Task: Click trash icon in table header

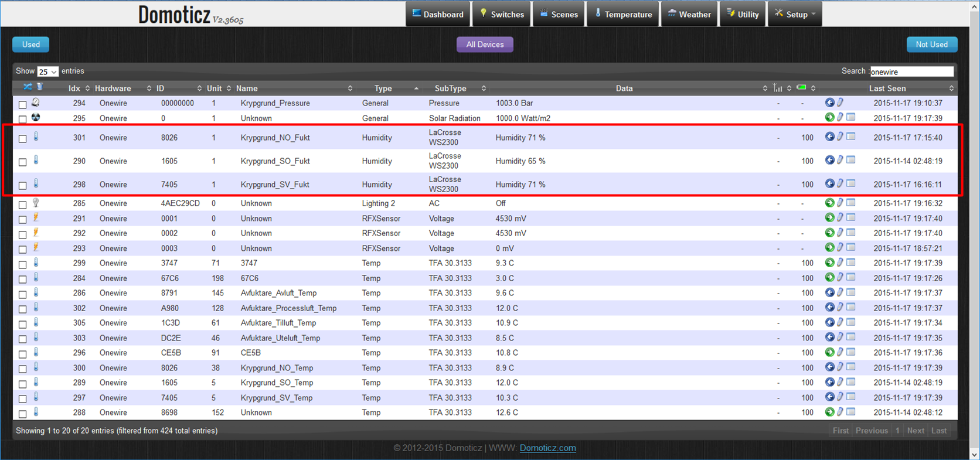Action: tap(40, 87)
